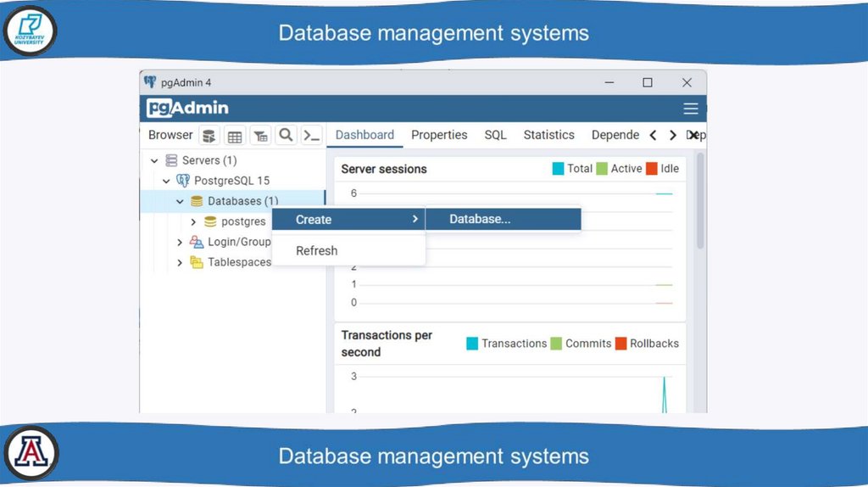Collapse the Databases (1) tree node
868x487 pixels.
click(180, 202)
